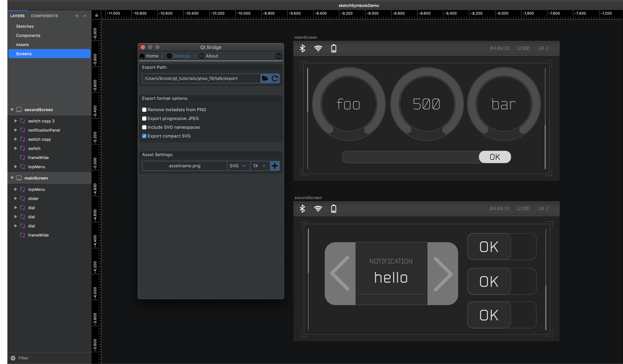Enable Remove metadata from PNG
623x364 pixels.
click(144, 110)
